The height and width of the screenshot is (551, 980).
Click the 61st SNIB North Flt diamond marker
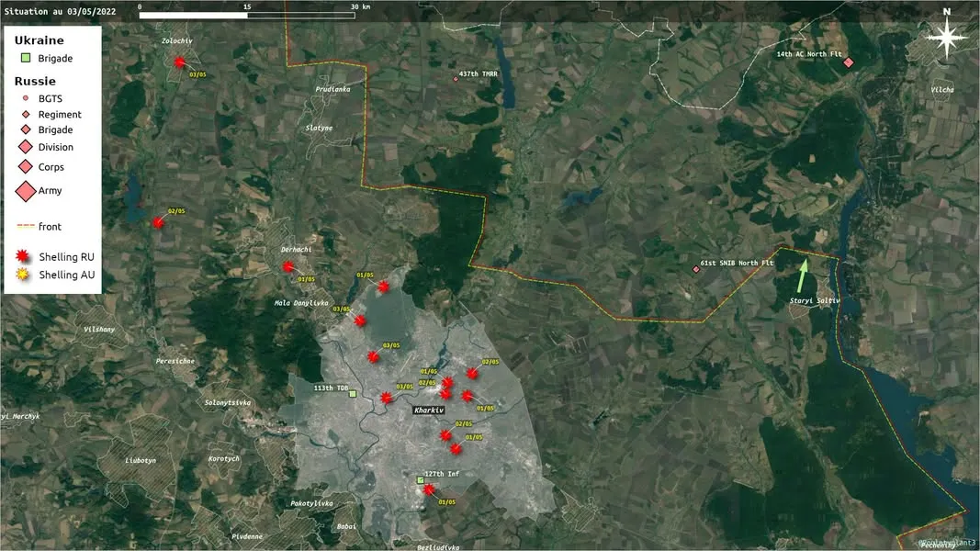pyautogui.click(x=695, y=269)
